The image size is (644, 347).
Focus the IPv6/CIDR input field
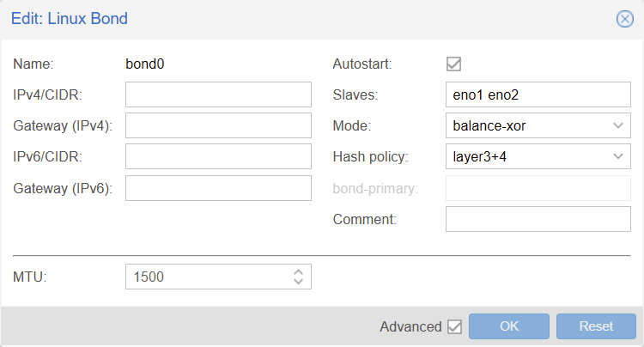point(218,156)
